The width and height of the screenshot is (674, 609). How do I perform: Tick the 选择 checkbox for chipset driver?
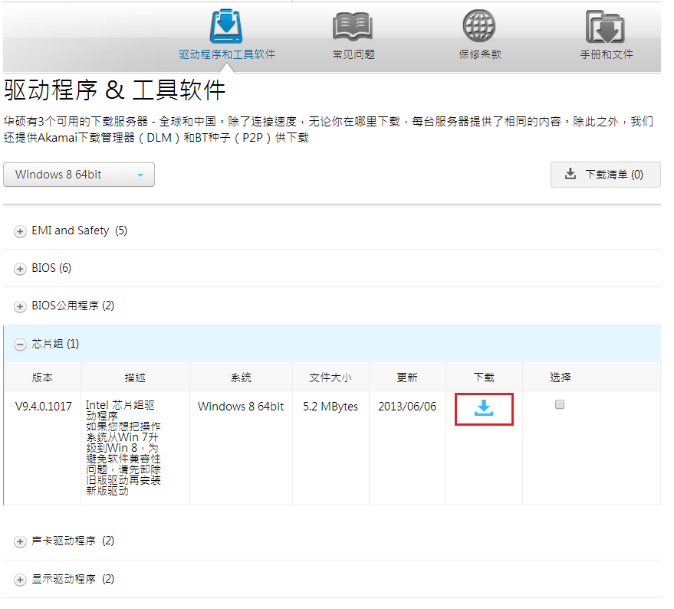pyautogui.click(x=560, y=405)
